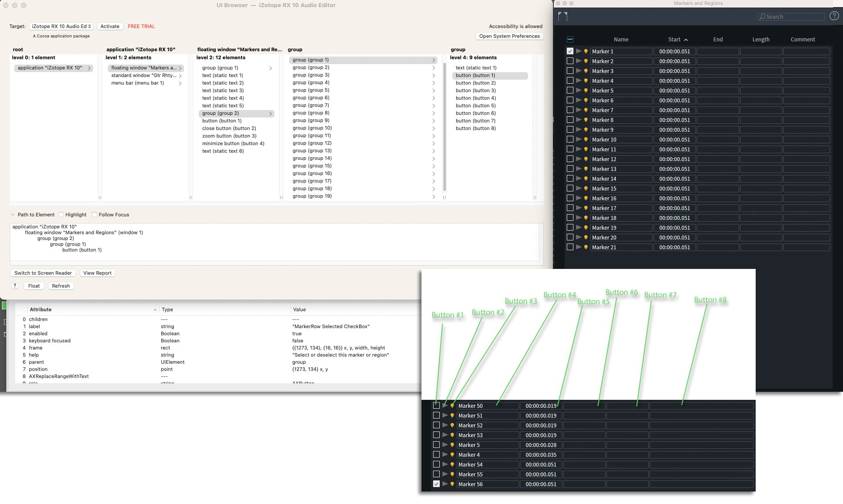Check the Marker 21 checkbox
Viewport: 843px width, 504px height.
click(x=570, y=247)
